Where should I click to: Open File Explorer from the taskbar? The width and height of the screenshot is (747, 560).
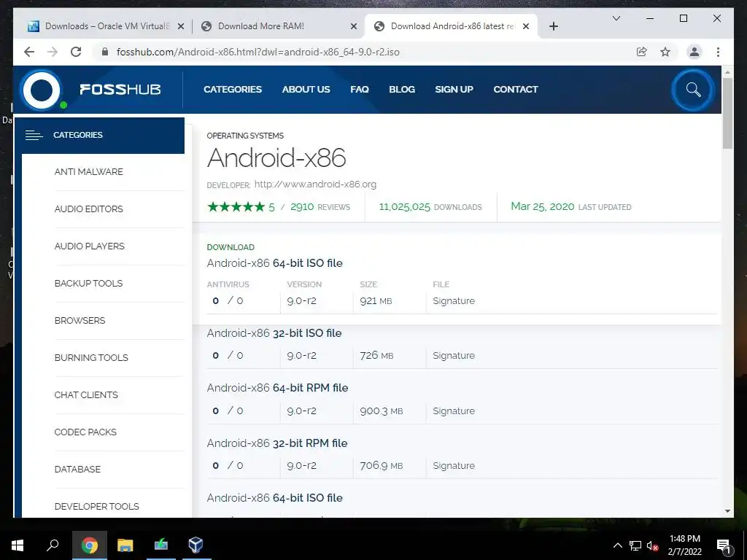(125, 545)
